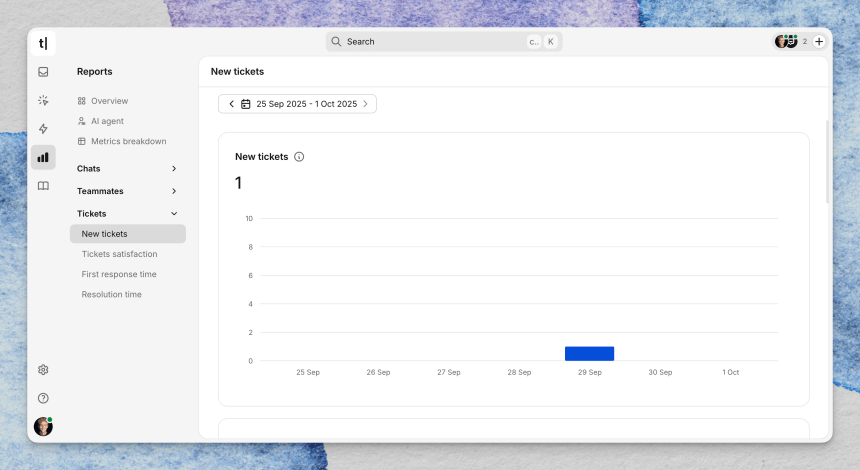Click the '1 Oct' axis label
The width and height of the screenshot is (860, 470).
tap(731, 372)
